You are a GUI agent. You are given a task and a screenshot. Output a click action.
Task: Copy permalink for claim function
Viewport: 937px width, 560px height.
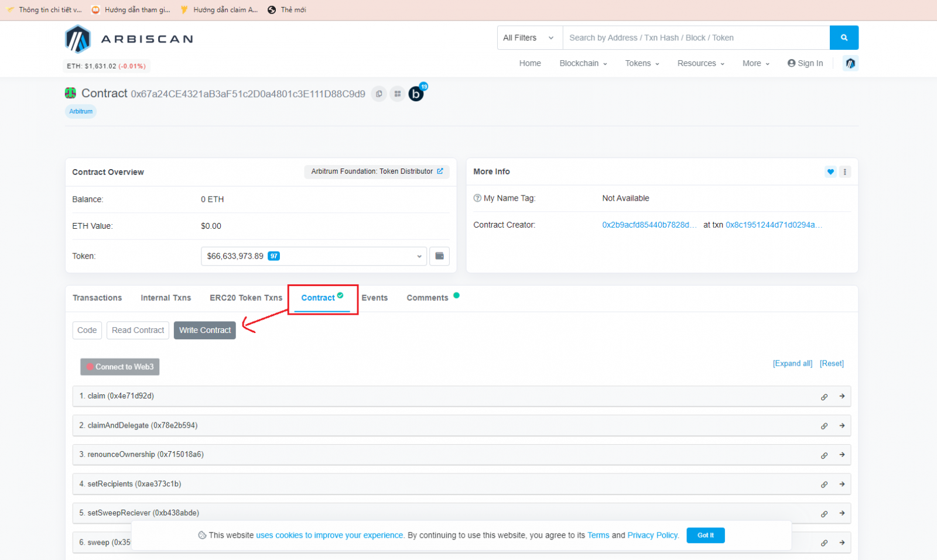click(x=824, y=397)
